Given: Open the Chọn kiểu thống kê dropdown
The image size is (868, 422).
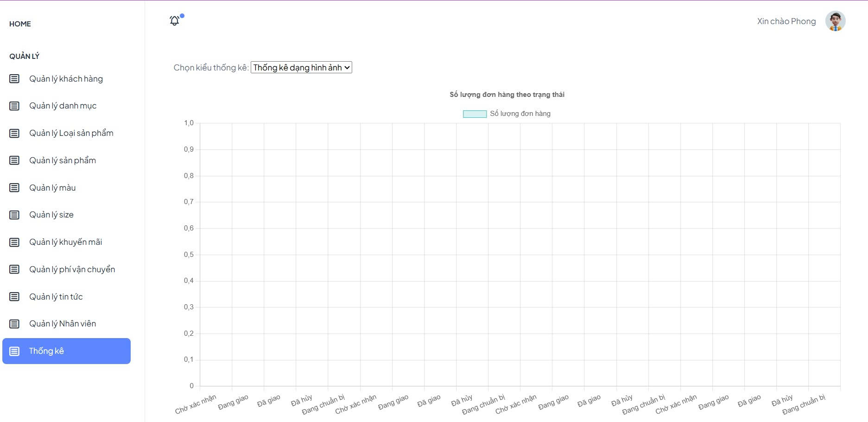Looking at the screenshot, I should click(301, 67).
